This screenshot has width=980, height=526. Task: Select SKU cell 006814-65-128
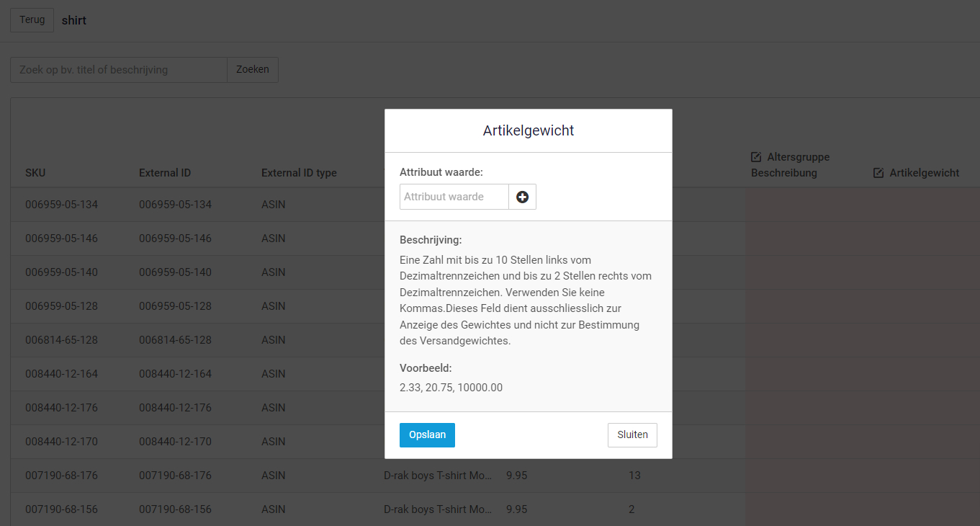tap(61, 340)
